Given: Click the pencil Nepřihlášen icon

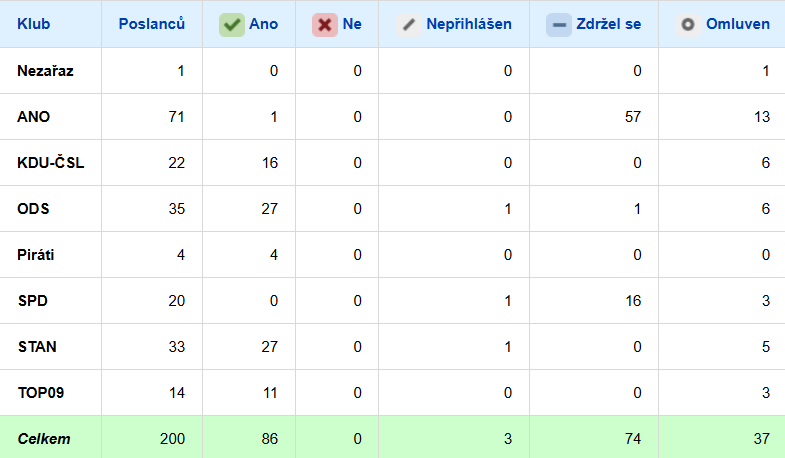Looking at the screenshot, I should coord(408,25).
